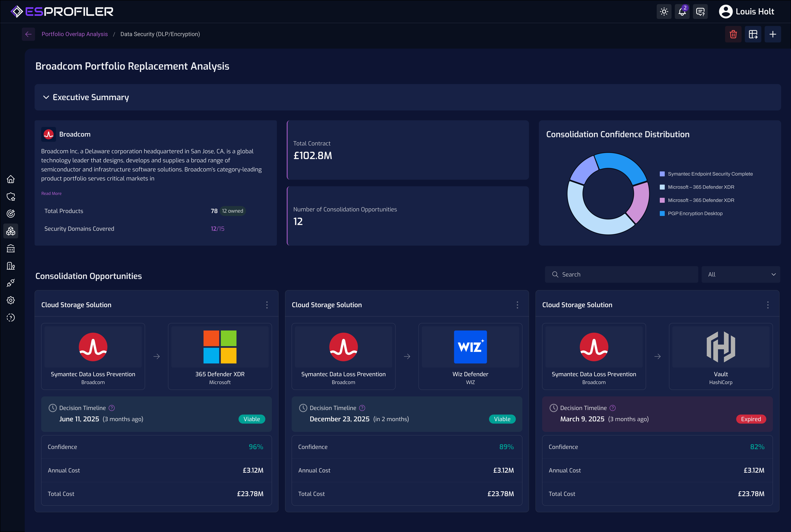Image resolution: width=791 pixels, height=532 pixels.
Task: Click the Data Security (DLP/Encryption) breadcrumb text
Action: 160,34
